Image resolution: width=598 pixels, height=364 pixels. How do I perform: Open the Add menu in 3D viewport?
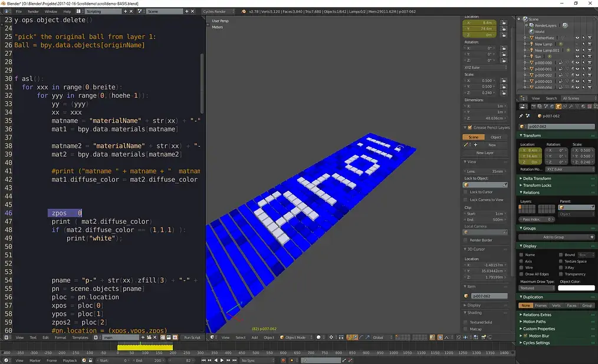click(x=254, y=337)
